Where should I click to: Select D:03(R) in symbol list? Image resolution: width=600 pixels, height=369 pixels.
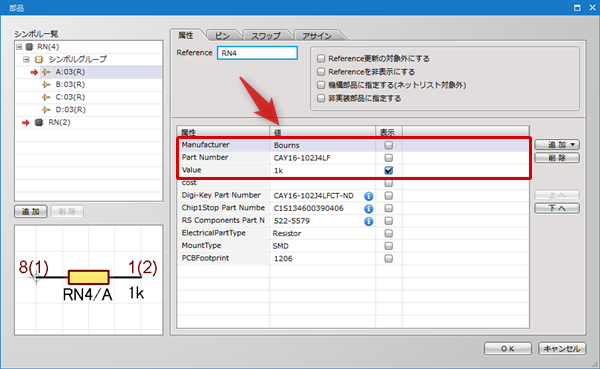click(70, 110)
